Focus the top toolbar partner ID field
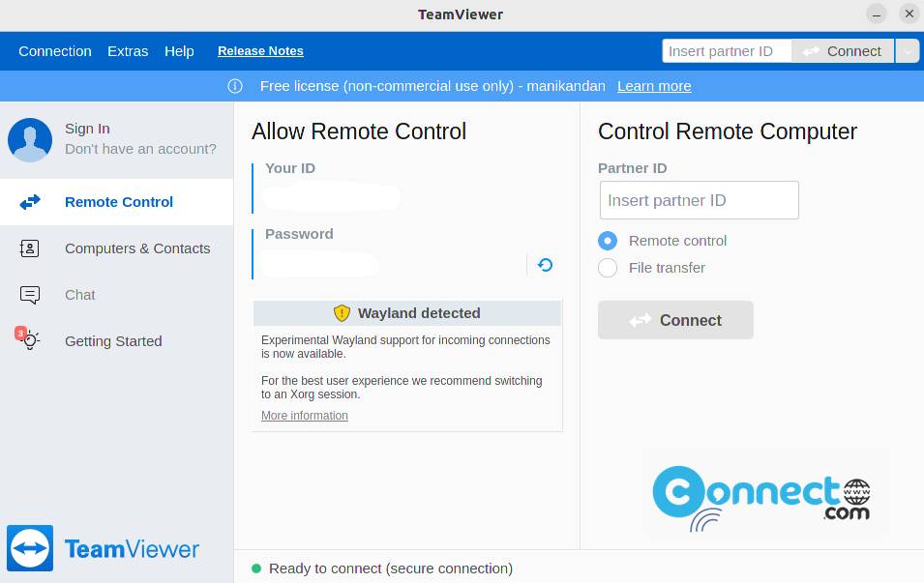This screenshot has height=583, width=924. [x=727, y=51]
